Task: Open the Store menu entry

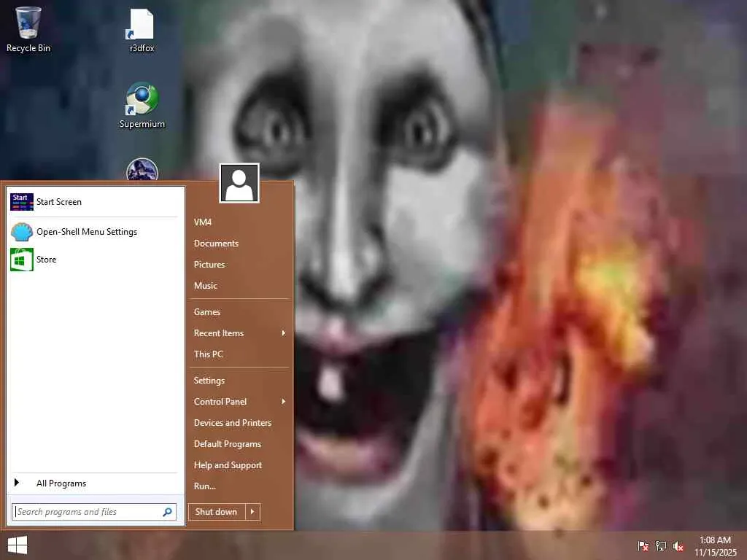Action: (x=94, y=260)
